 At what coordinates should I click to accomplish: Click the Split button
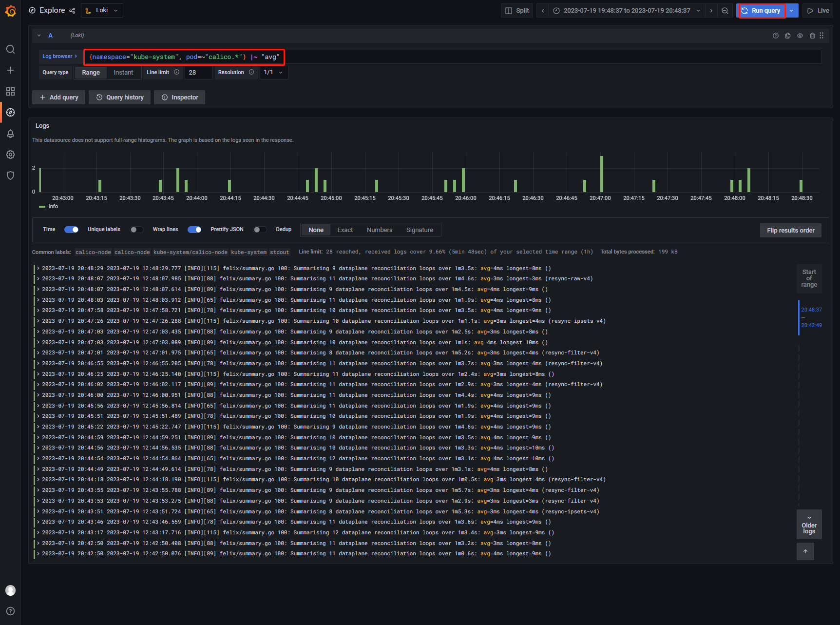517,11
